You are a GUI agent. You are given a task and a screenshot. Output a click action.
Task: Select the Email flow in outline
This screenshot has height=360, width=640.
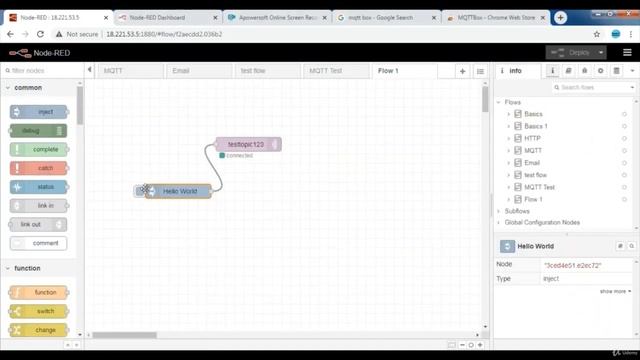tap(532, 163)
